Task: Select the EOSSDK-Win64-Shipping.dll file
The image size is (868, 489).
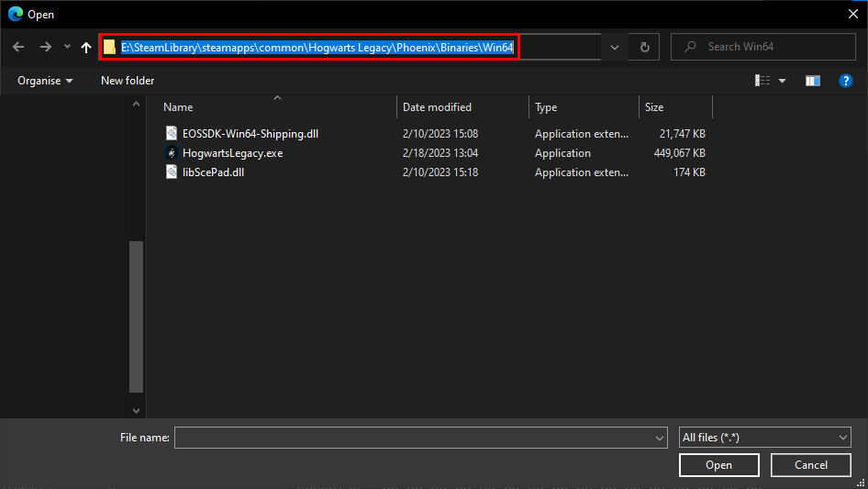Action: click(250, 134)
